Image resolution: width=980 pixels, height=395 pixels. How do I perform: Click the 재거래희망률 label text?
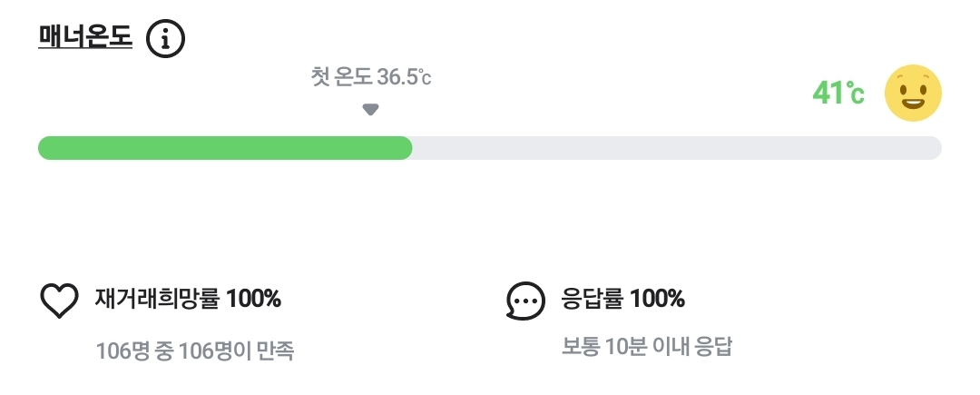click(x=157, y=298)
